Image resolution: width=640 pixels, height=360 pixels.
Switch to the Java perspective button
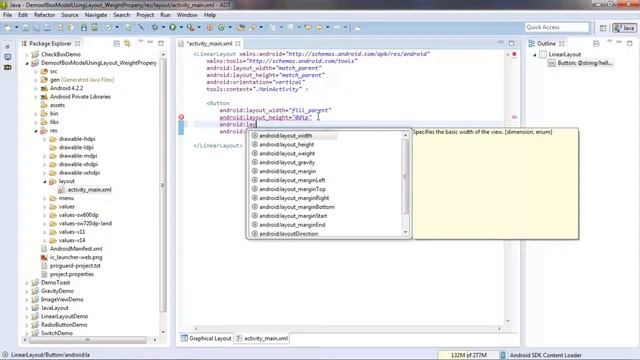624,28
